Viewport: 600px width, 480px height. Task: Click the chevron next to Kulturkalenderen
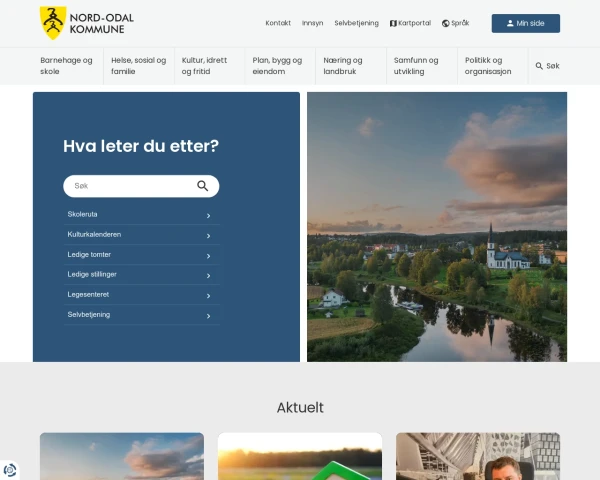point(209,236)
